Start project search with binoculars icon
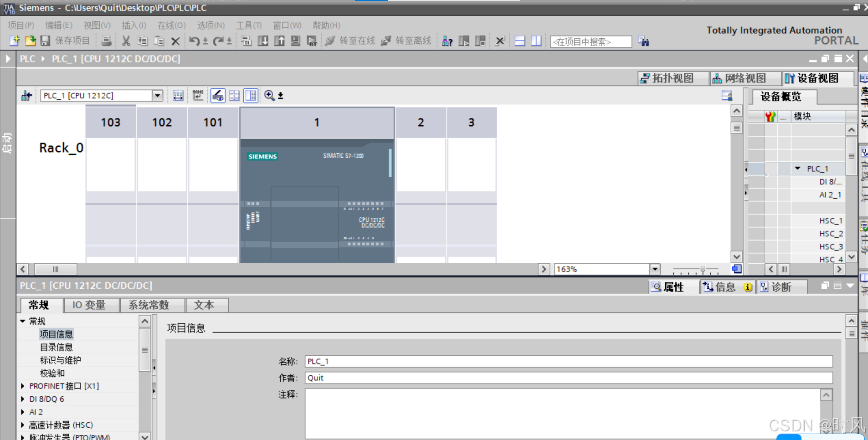The width and height of the screenshot is (868, 440). coord(643,41)
